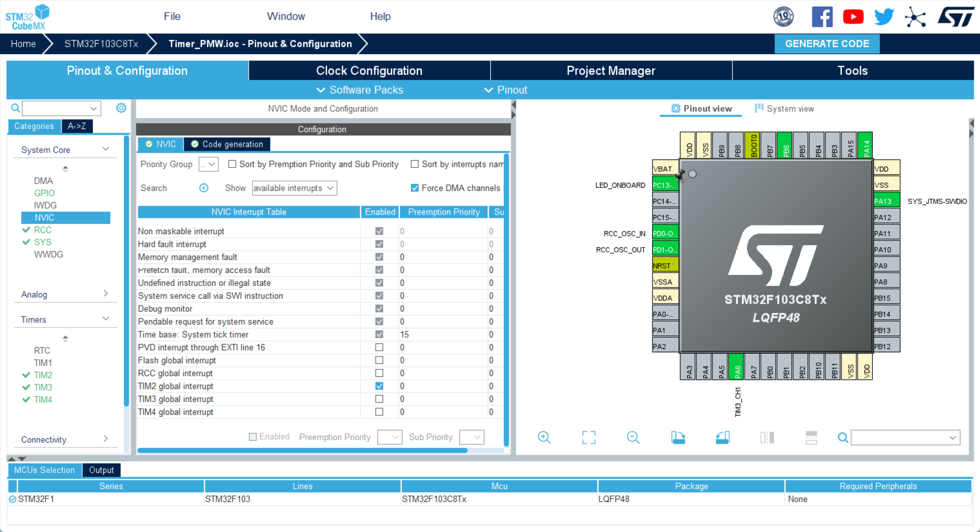Rotate the chip counter-clockwise icon

[723, 438]
